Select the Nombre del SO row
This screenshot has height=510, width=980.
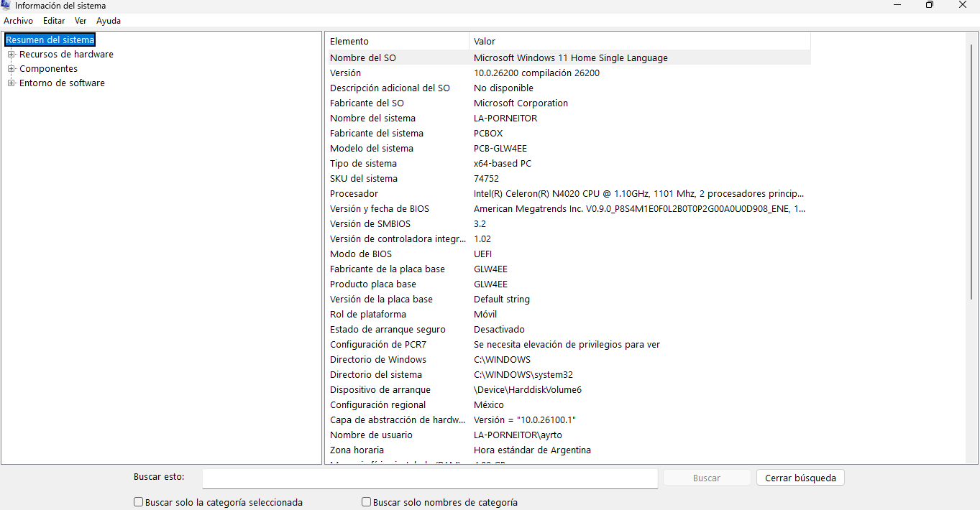click(569, 58)
